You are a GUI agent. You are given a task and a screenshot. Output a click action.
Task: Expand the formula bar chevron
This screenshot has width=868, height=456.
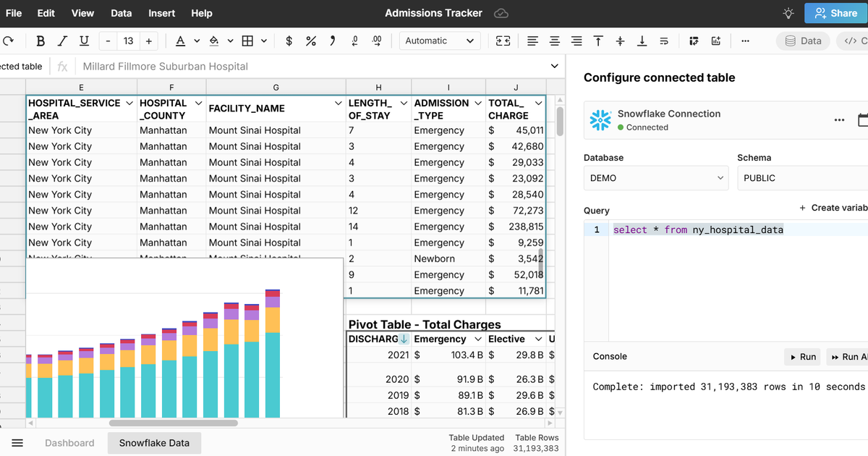tap(555, 66)
